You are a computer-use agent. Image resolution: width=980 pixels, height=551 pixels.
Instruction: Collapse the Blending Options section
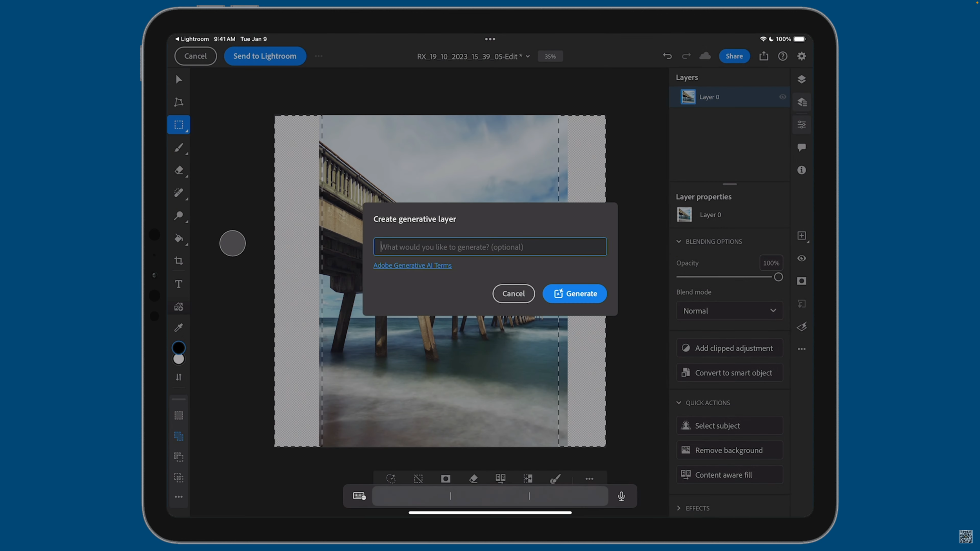(x=679, y=241)
